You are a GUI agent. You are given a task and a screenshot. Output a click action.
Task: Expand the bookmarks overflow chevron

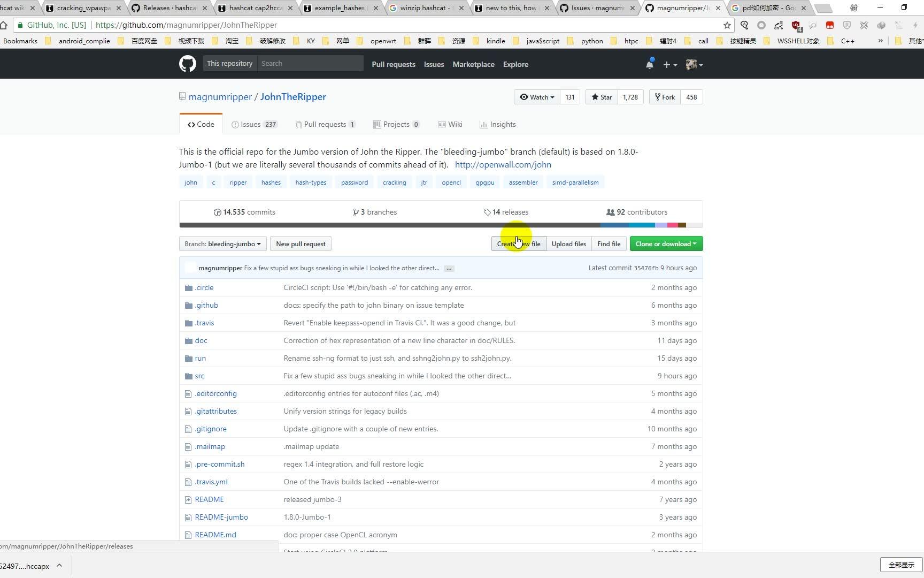[x=880, y=41]
